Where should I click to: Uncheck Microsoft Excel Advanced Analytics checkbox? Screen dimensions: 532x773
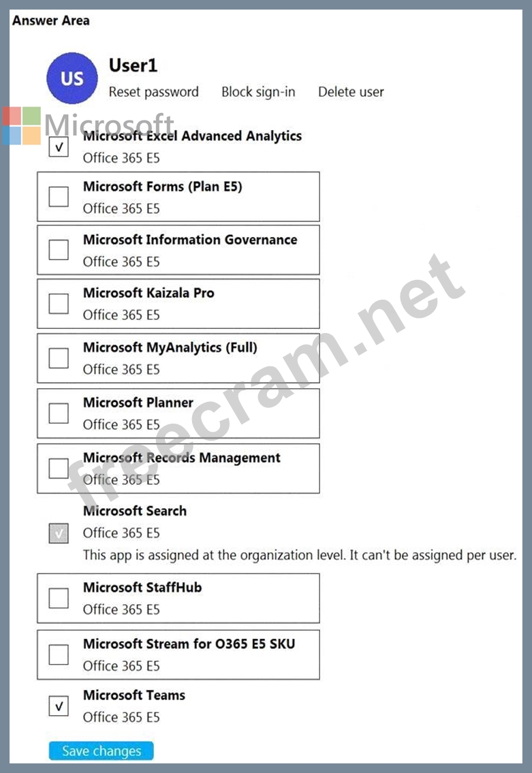(59, 146)
